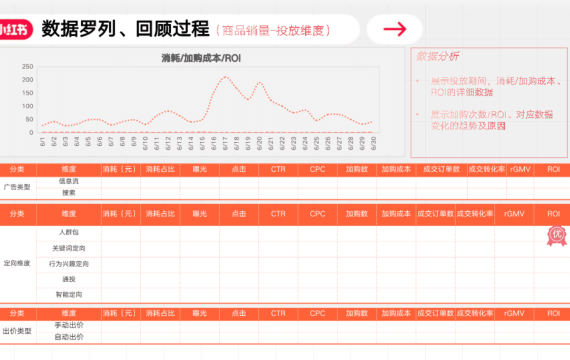Select the 信息流 row in 广告类型 table
The image size is (570, 360).
285,181
